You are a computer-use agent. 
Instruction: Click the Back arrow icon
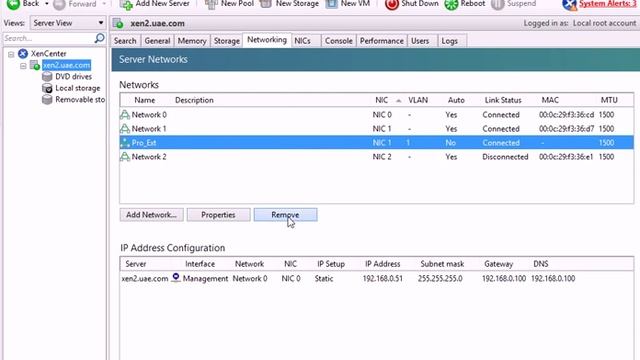[x=13, y=4]
